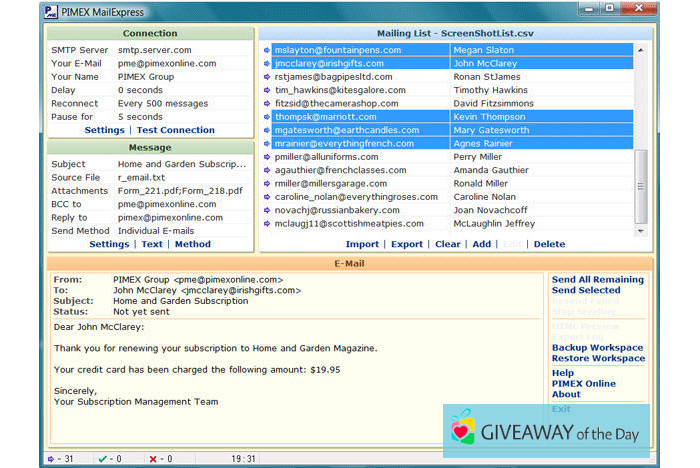Open Connection Settings link

click(105, 130)
